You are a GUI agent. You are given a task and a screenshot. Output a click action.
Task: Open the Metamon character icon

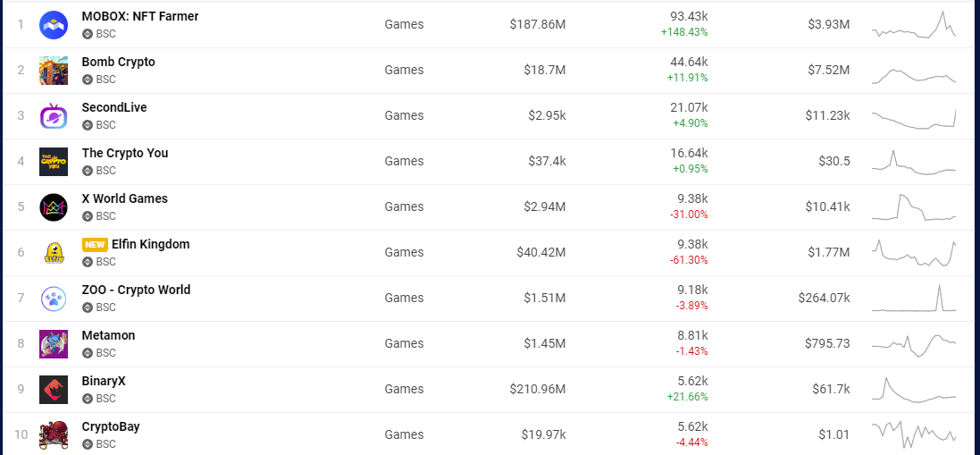tap(54, 344)
